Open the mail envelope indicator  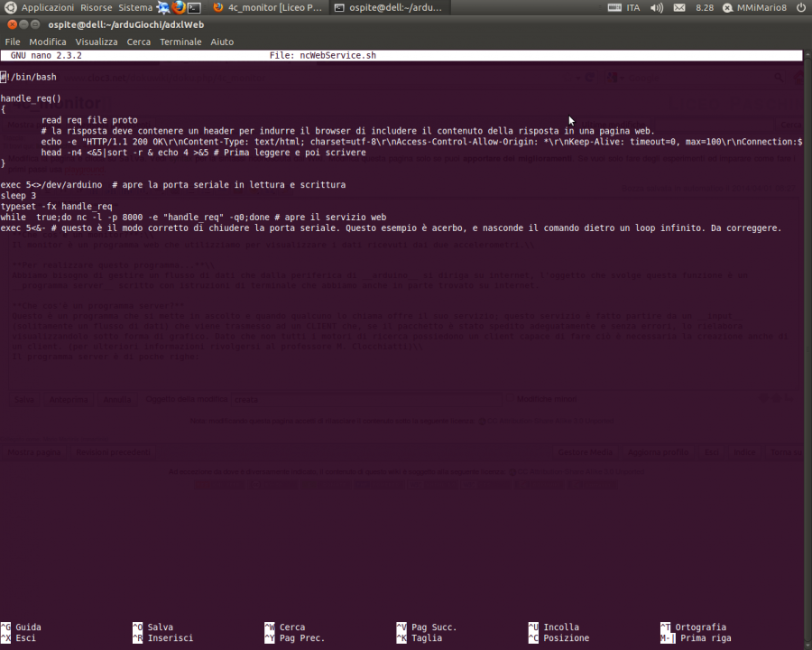coord(679,8)
